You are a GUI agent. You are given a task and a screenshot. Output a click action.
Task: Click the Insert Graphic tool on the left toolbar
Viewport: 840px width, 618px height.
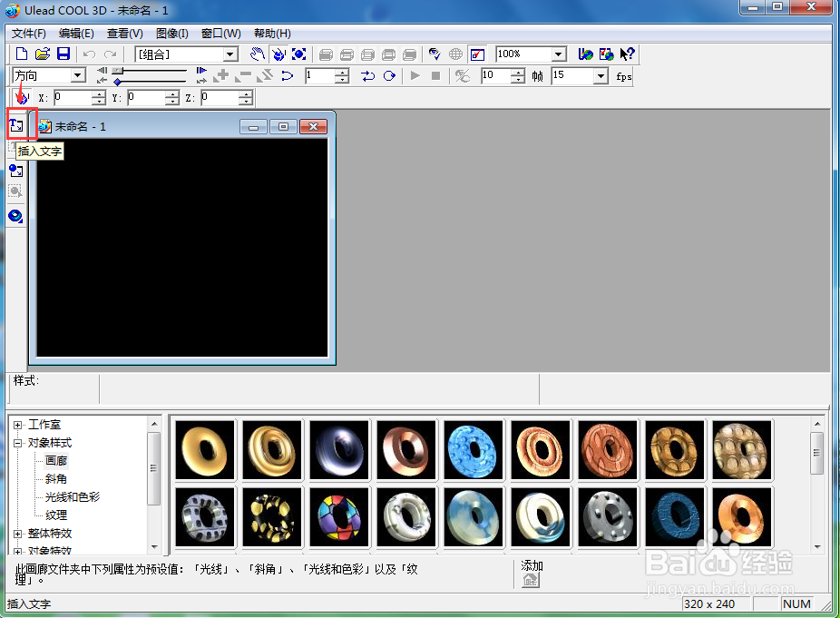[x=16, y=171]
